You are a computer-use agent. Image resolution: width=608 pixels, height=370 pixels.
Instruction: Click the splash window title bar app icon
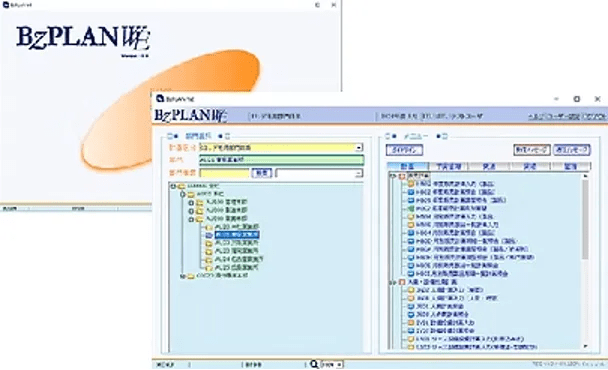click(5, 5)
